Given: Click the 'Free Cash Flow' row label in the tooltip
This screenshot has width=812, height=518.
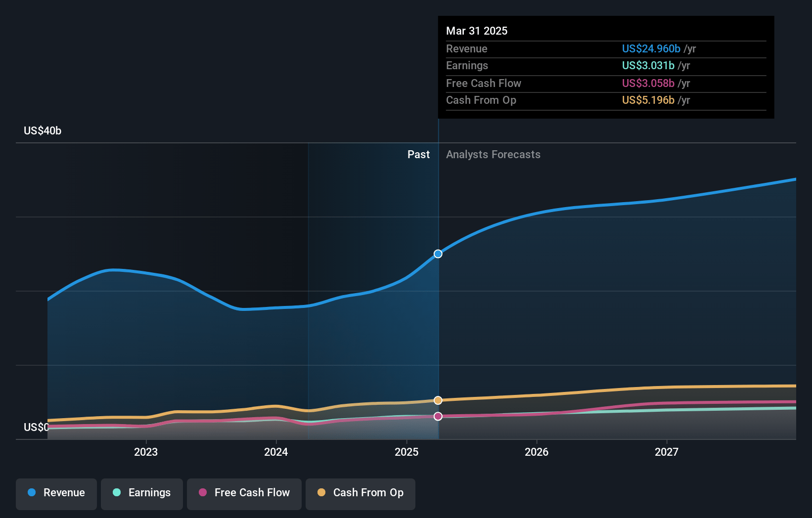Looking at the screenshot, I should click(x=484, y=83).
